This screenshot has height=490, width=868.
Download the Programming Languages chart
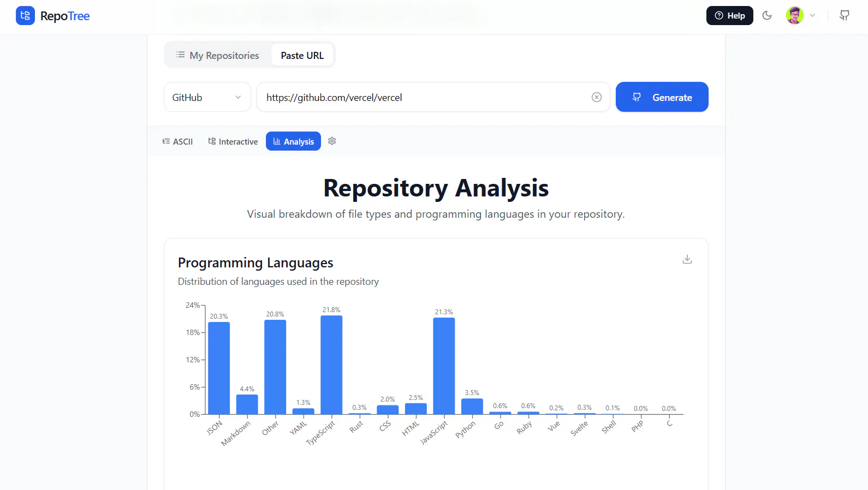[687, 259]
